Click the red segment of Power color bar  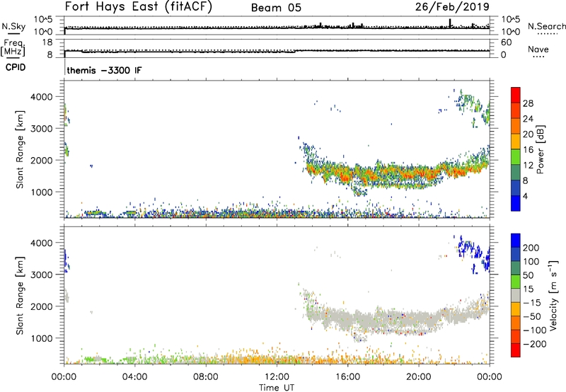click(x=516, y=96)
